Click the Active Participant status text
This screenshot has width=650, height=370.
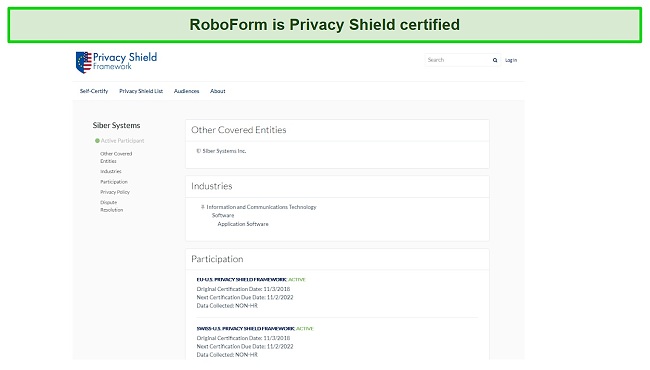(x=123, y=141)
